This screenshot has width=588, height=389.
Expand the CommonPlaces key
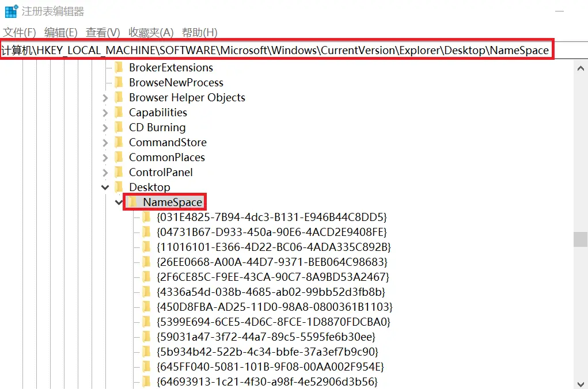point(105,158)
